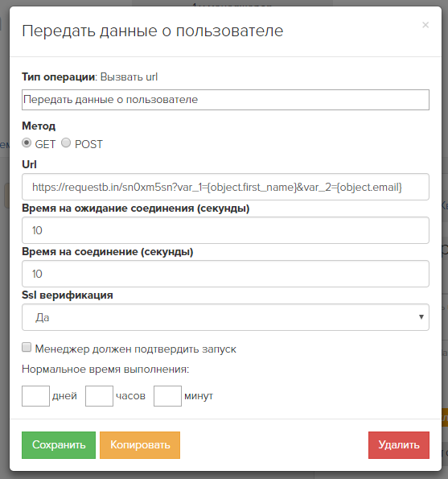
Task: Focus the operation name text field
Action: pos(225,100)
